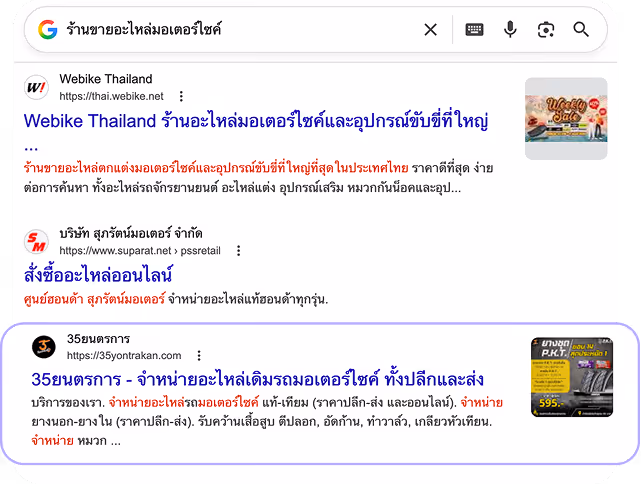The image size is (641, 484).
Task: Click the magnifying glass search button
Action: point(581,29)
